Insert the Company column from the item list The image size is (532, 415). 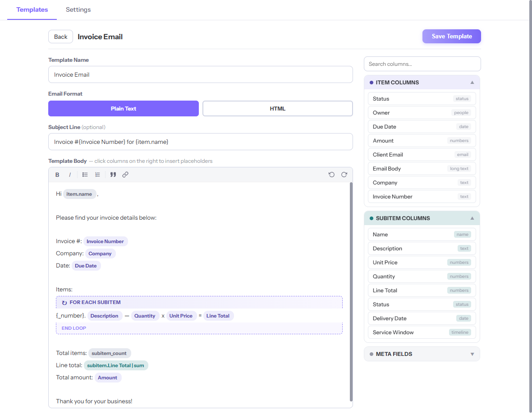422,183
